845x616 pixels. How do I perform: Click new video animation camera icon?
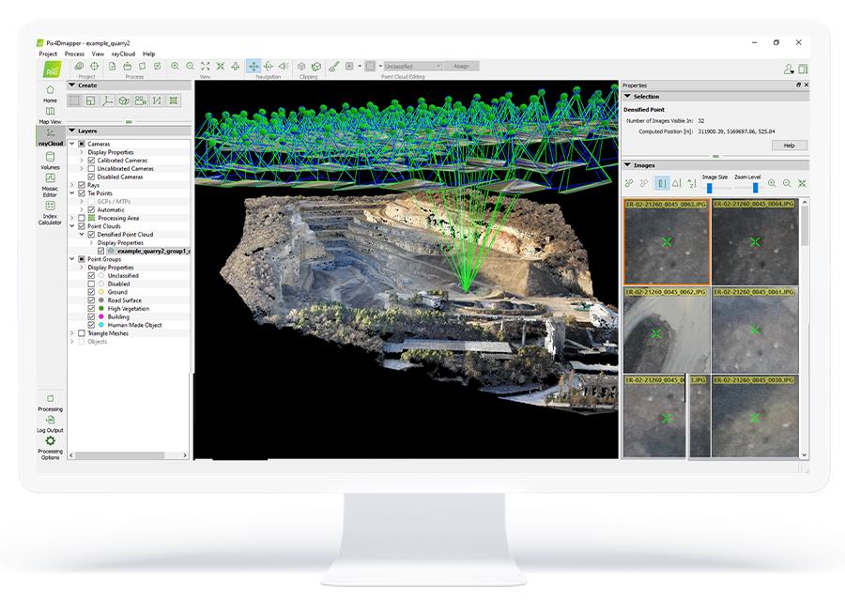pos(140,100)
